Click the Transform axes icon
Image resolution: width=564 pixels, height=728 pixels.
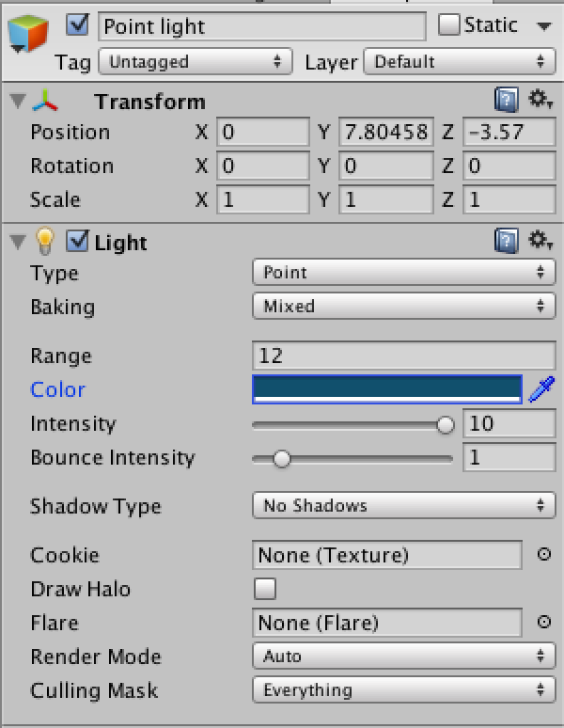(x=44, y=101)
